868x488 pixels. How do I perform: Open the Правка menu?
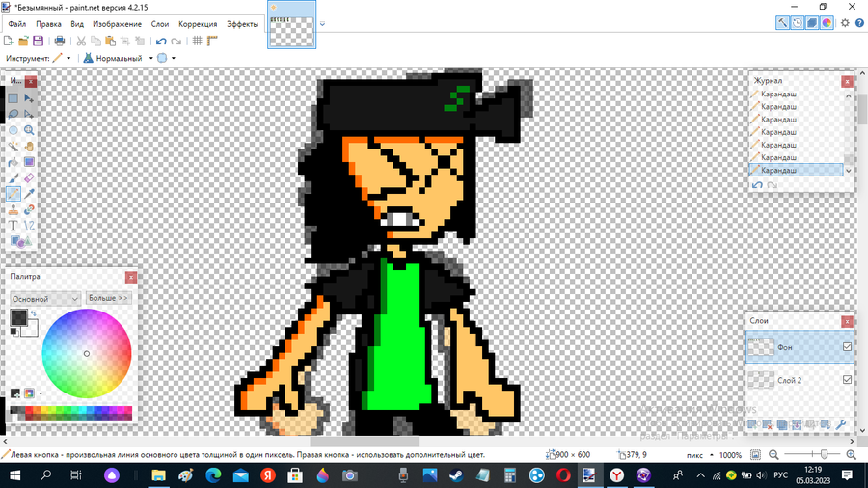[49, 24]
